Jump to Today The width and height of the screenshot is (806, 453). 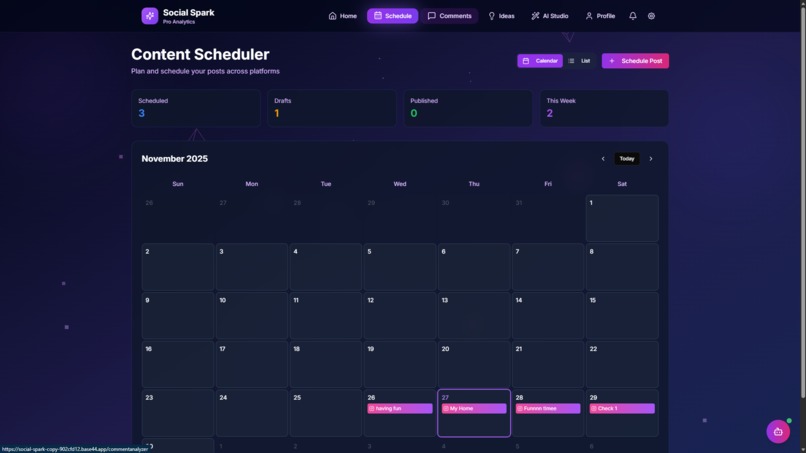click(627, 159)
